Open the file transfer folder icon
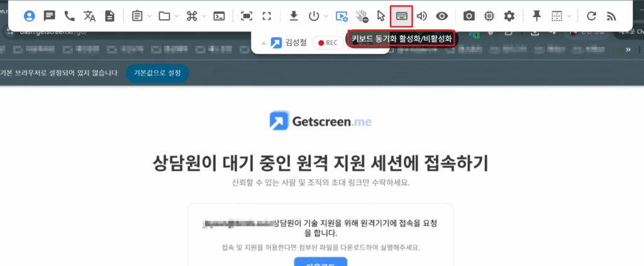This screenshot has height=266, width=644. pos(164,16)
